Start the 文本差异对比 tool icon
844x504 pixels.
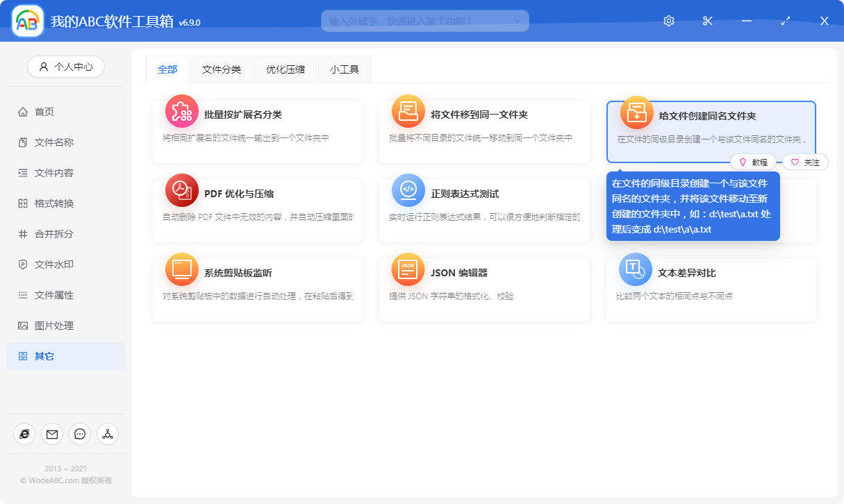pos(634,270)
